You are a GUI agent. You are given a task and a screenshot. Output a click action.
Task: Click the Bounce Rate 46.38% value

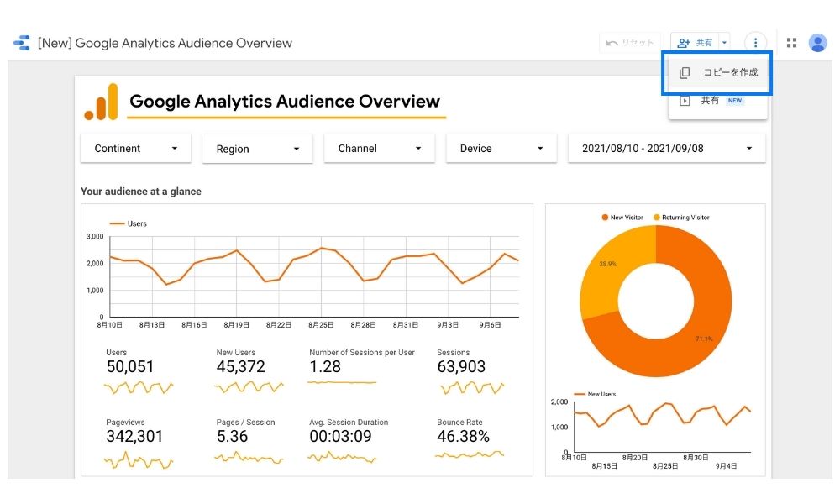pyautogui.click(x=463, y=437)
